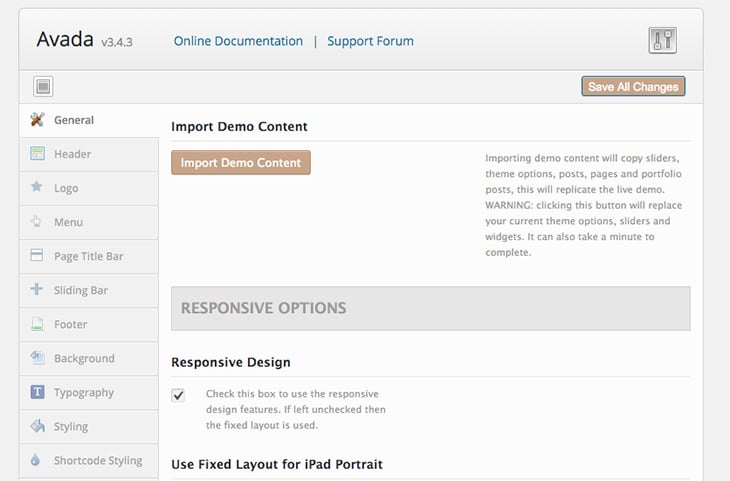Click the Page Title Bar icon

click(x=36, y=255)
